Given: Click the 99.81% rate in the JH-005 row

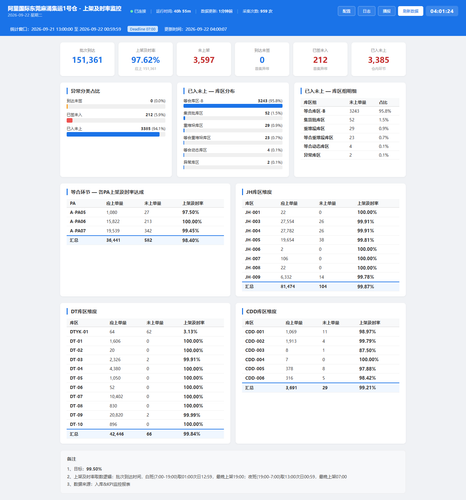Looking at the screenshot, I should [x=366, y=240].
